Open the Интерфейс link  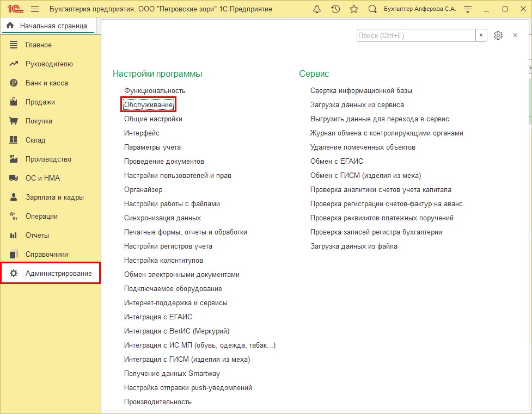pyautogui.click(x=142, y=133)
